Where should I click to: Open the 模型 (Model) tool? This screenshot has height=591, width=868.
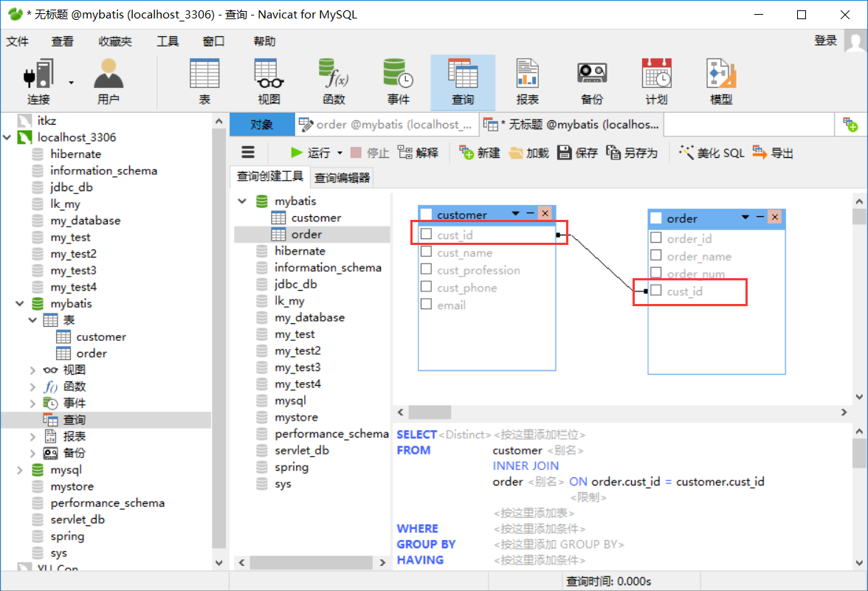pyautogui.click(x=720, y=80)
